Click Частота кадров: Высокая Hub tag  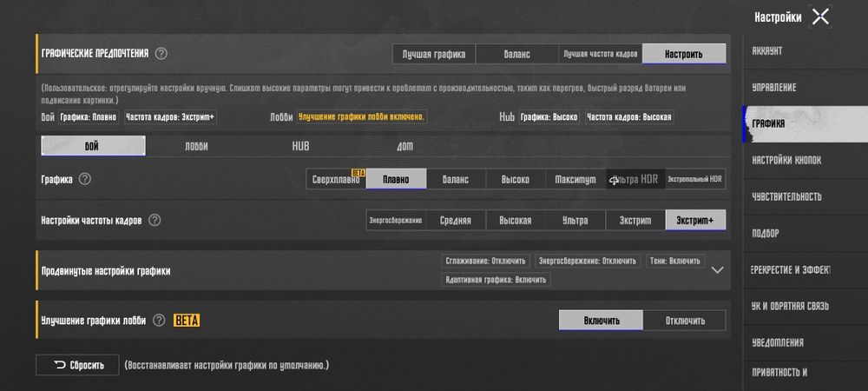tap(629, 117)
